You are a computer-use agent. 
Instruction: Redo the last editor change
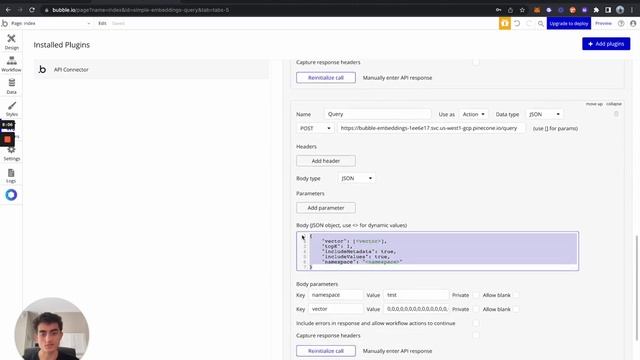coord(529,23)
